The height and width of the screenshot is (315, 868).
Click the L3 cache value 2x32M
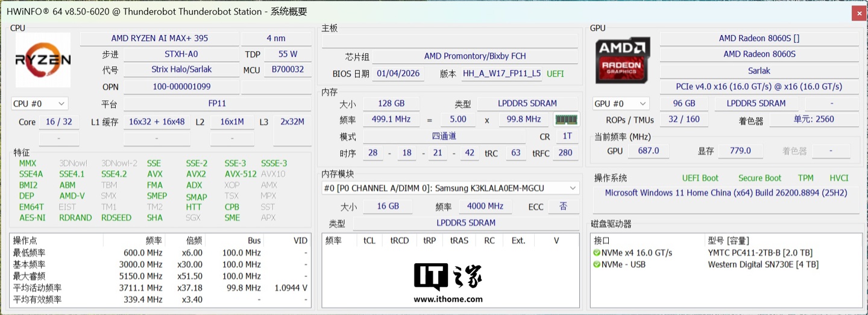pos(292,122)
